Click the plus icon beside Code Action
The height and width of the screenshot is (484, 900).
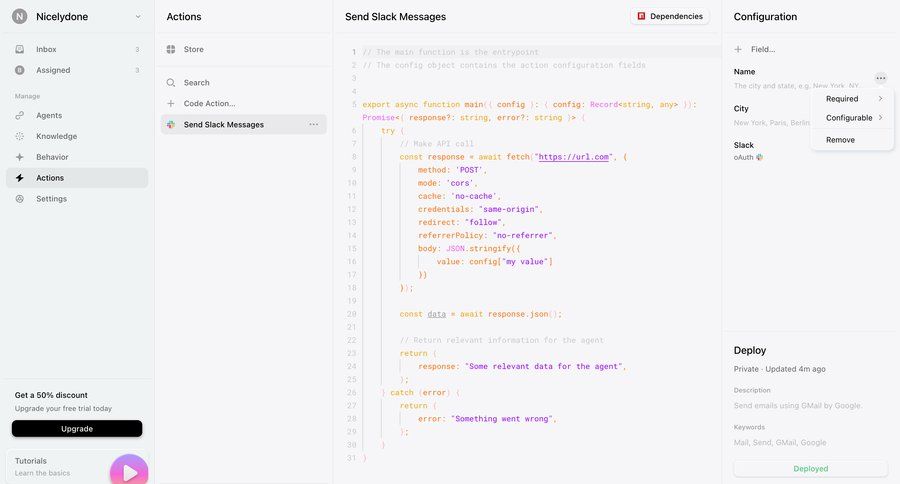pos(171,103)
